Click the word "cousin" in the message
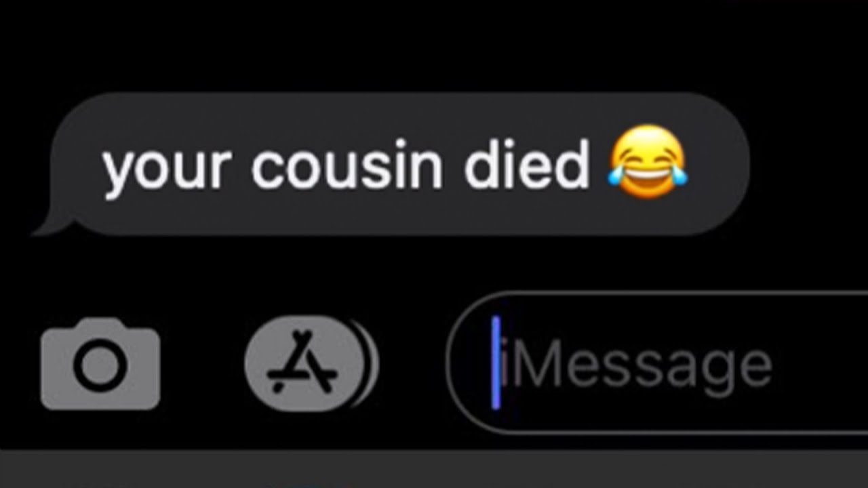 [x=347, y=165]
